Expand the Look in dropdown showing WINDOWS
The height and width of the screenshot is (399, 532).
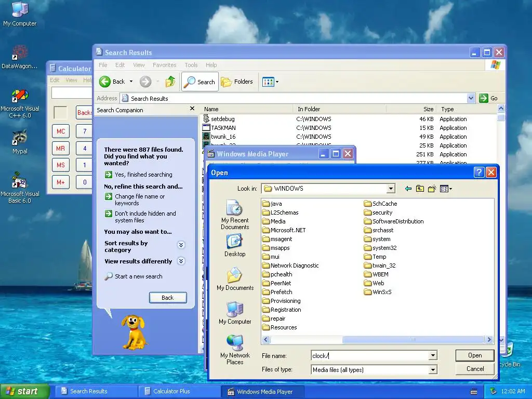[391, 189]
